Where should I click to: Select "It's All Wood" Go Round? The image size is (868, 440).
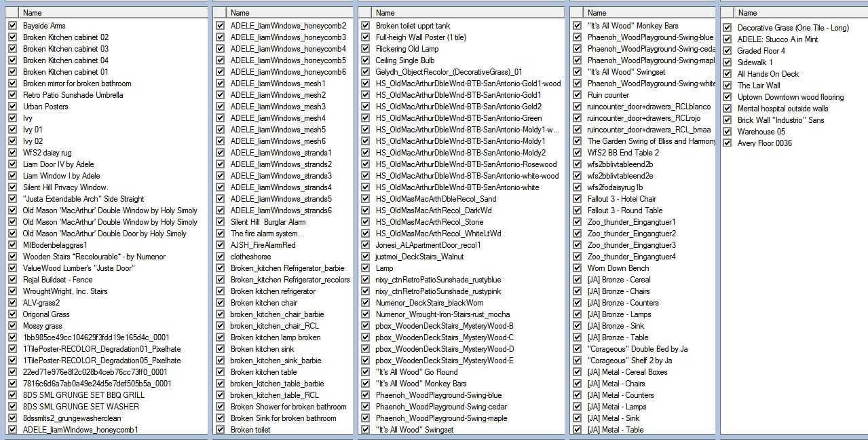(x=417, y=372)
